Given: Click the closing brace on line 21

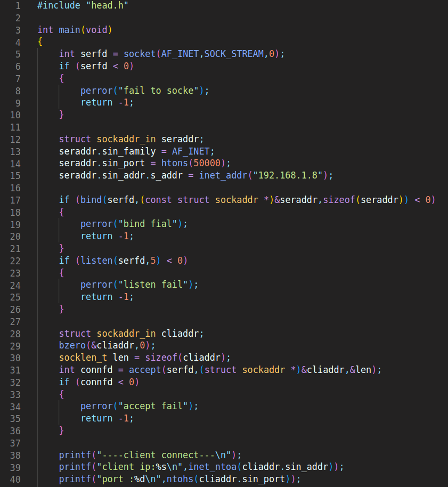Looking at the screenshot, I should tap(61, 248).
